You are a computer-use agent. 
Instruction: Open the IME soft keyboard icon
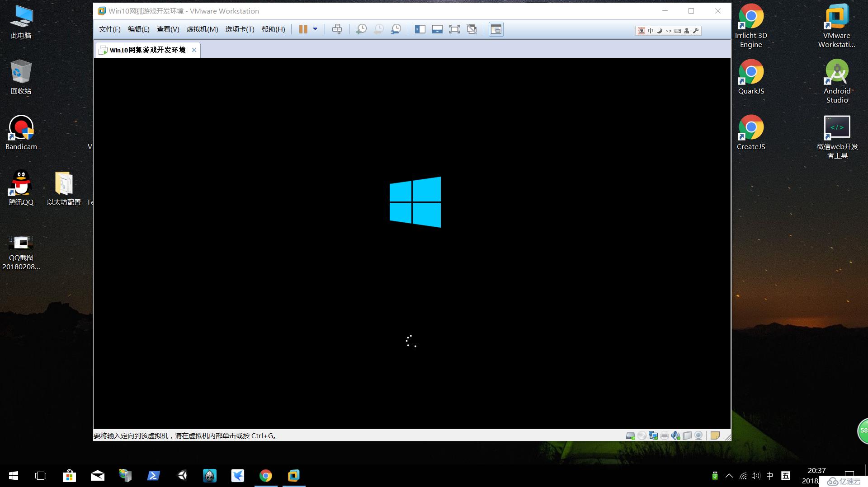click(x=678, y=31)
